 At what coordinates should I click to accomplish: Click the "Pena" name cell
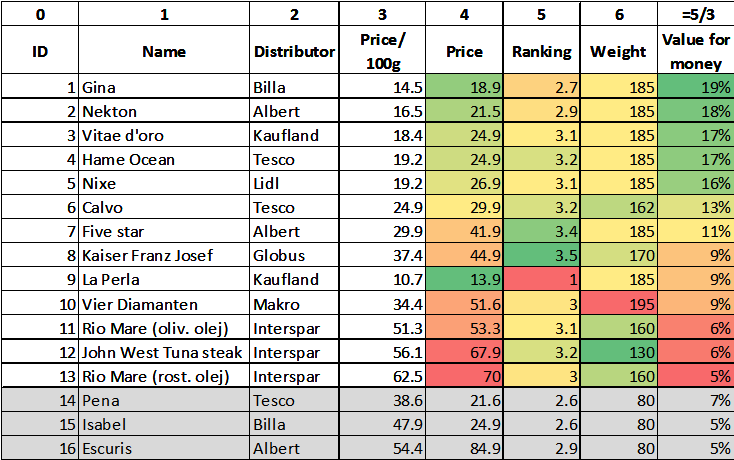(x=164, y=400)
